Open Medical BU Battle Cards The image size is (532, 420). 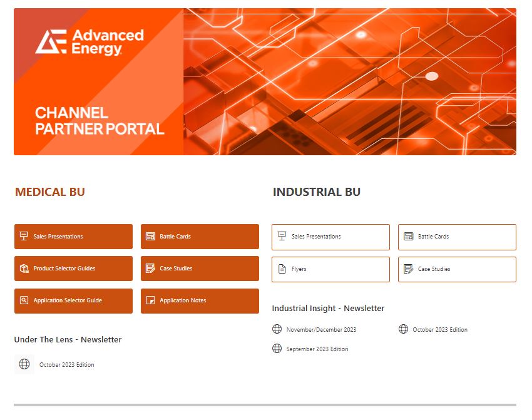pyautogui.click(x=200, y=237)
